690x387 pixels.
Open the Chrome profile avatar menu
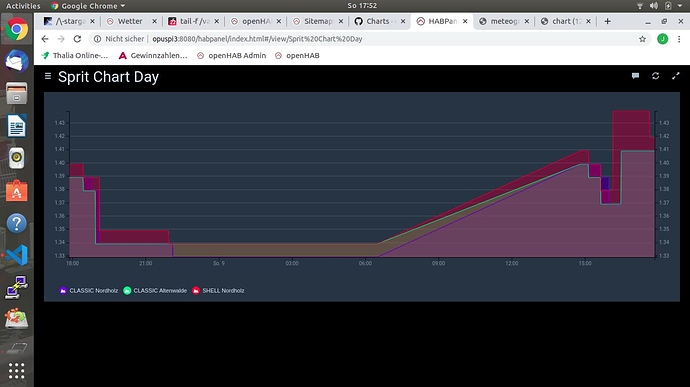pyautogui.click(x=662, y=39)
